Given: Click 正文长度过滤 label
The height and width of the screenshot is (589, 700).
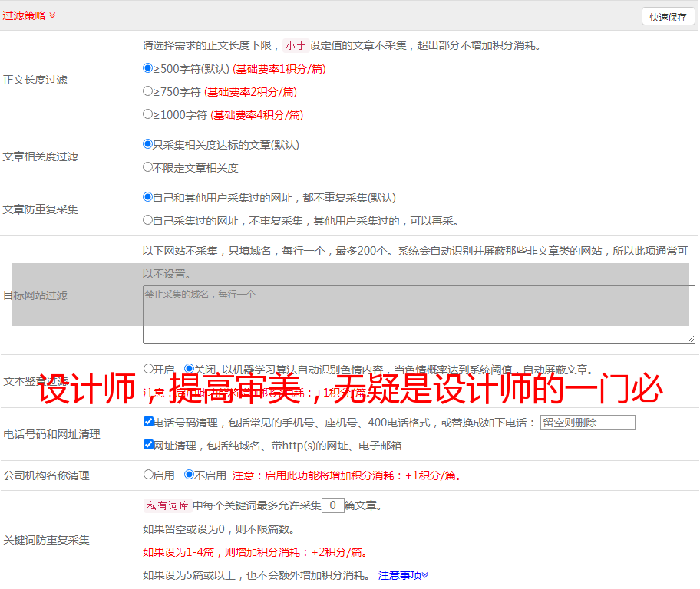Looking at the screenshot, I should click(x=35, y=80).
